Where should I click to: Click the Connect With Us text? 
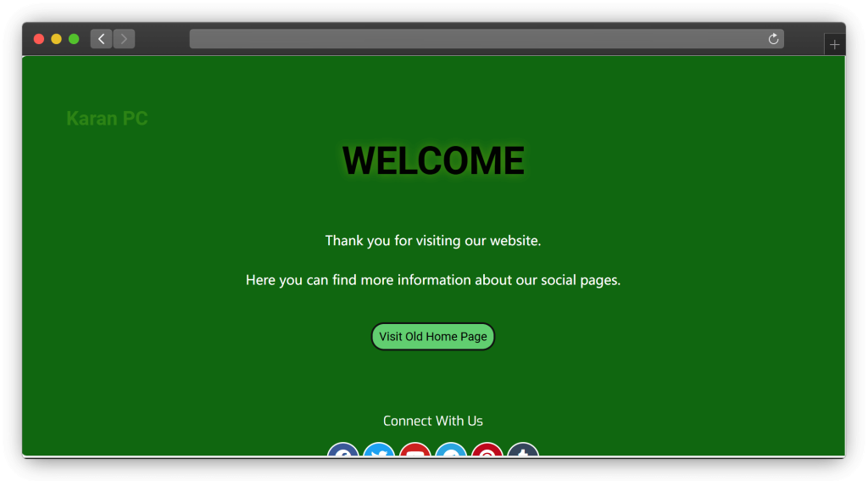click(432, 421)
